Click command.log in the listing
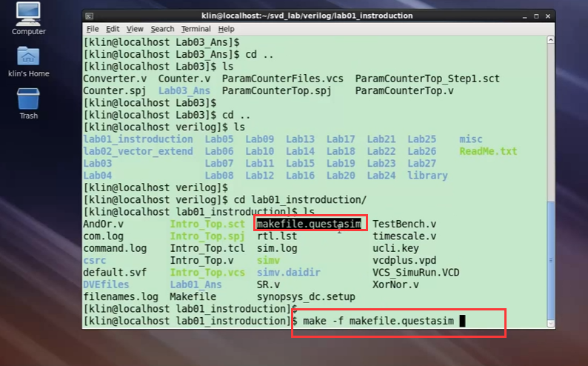Screen dimensions: 588x366 tap(115, 248)
